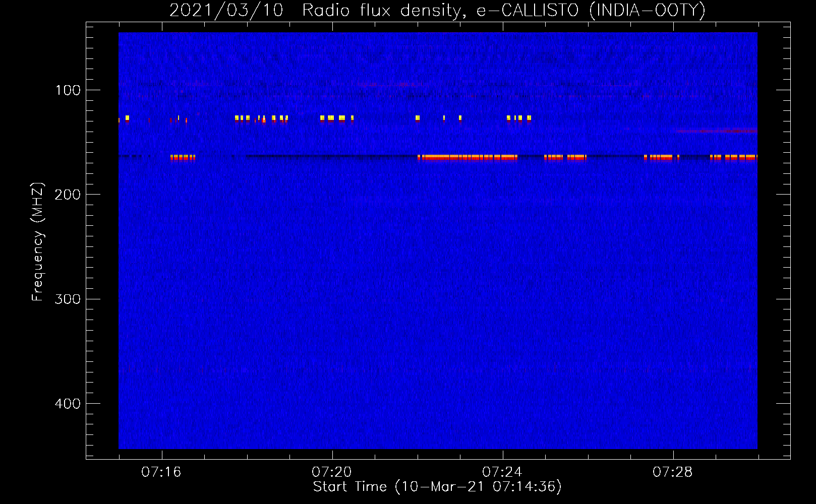This screenshot has width=816, height=504.
Task: Click the 07:24 time tick label
Action: coord(502,472)
